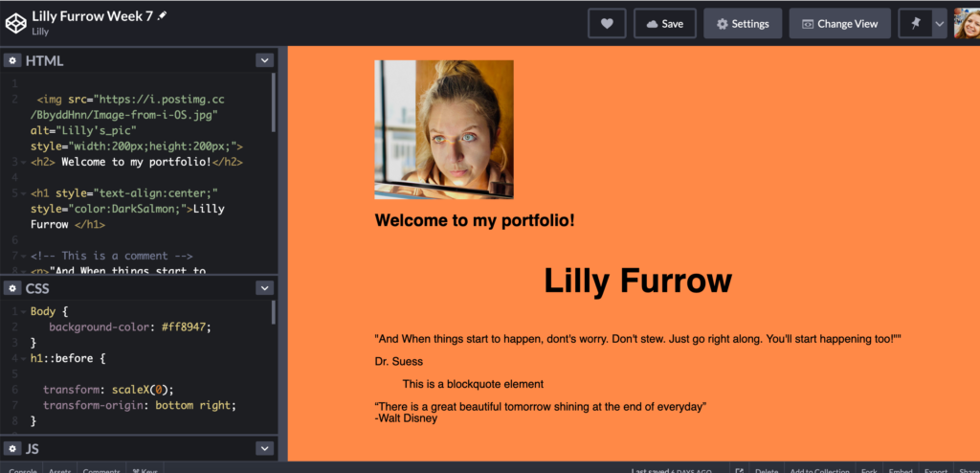Image resolution: width=980 pixels, height=473 pixels.
Task: Click the author name Lilly link
Action: coord(40,32)
